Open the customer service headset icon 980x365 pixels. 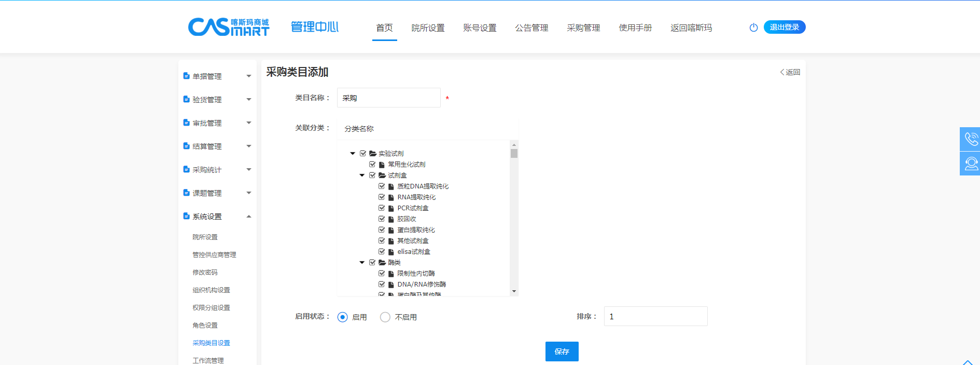point(970,164)
